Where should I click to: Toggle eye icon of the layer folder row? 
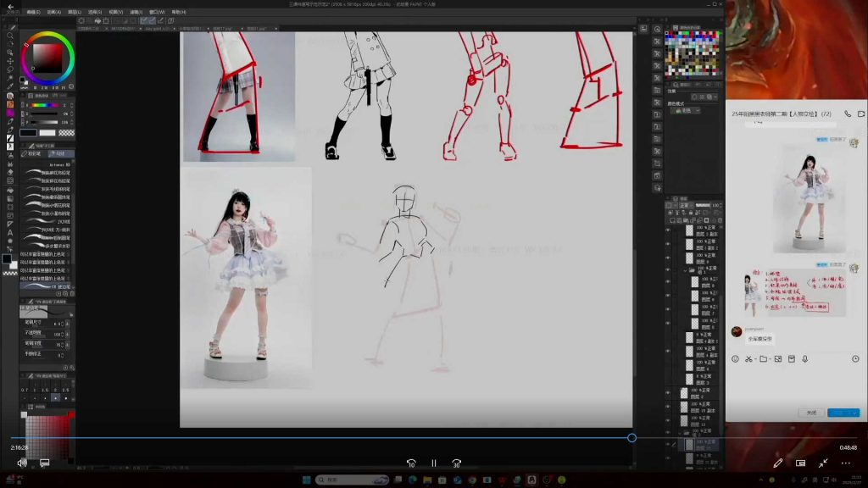click(x=668, y=270)
